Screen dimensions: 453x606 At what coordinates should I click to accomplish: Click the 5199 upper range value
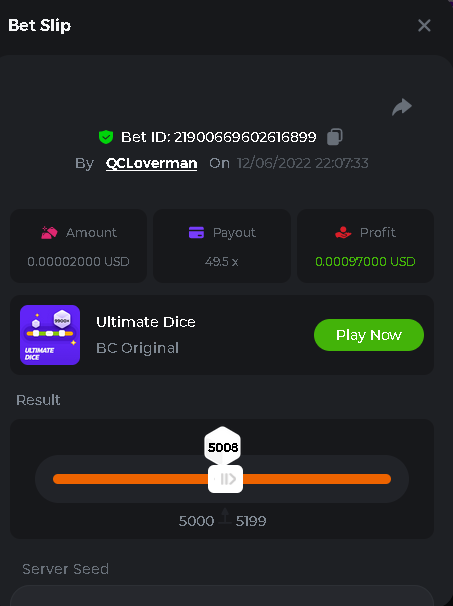(x=251, y=521)
